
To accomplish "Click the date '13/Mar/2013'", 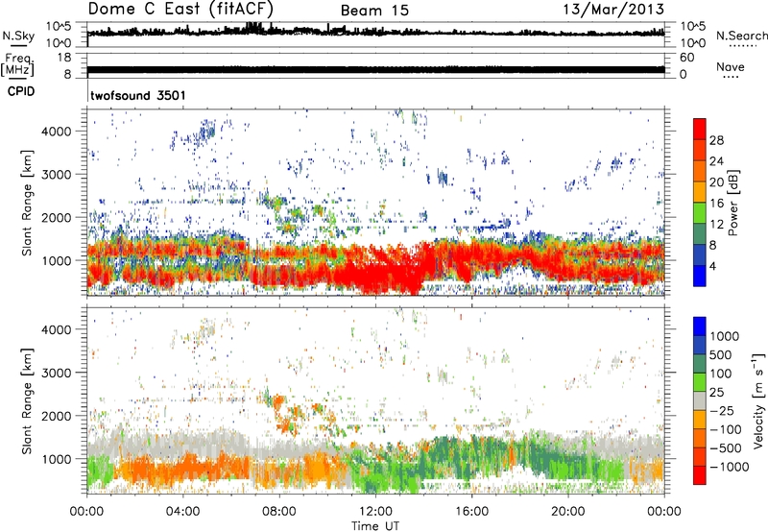I will click(613, 9).
